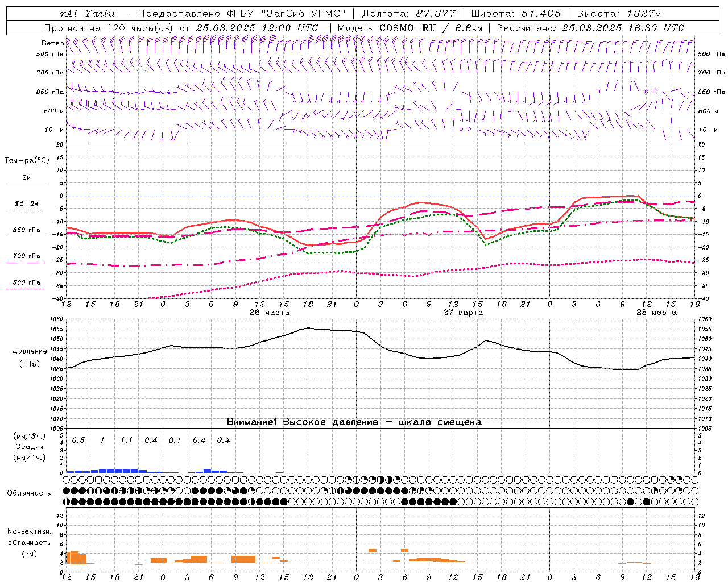The height and width of the screenshot is (582, 728).
Task: Click the 28 марта date label
Action: 656,313
